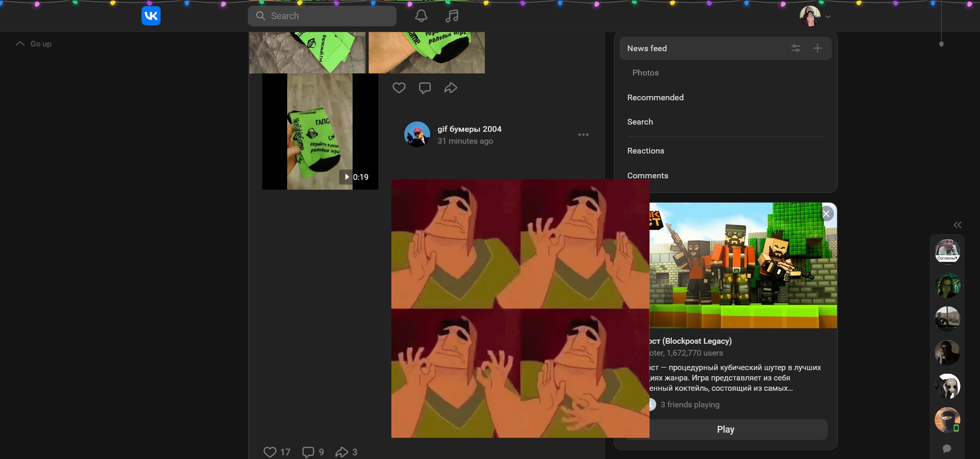Share the green socks post
Screen dimensions: 980x459
click(451, 88)
